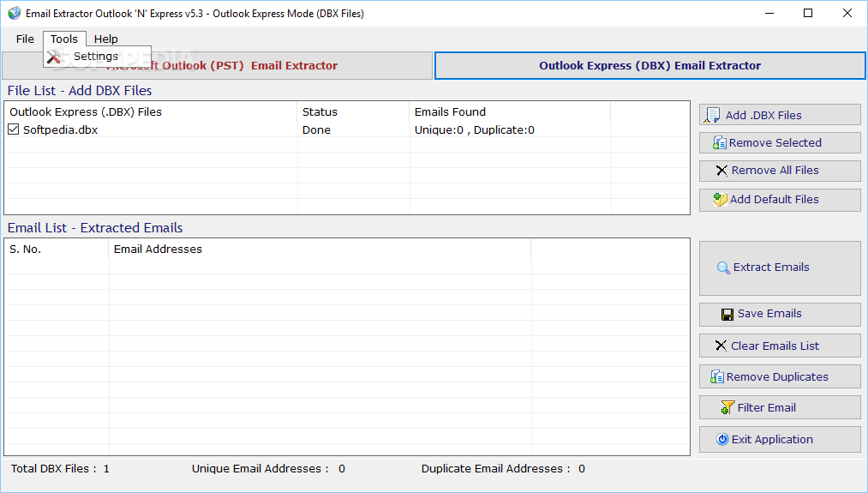Click the Emails Found column header
The height and width of the screenshot is (493, 868).
(510, 112)
